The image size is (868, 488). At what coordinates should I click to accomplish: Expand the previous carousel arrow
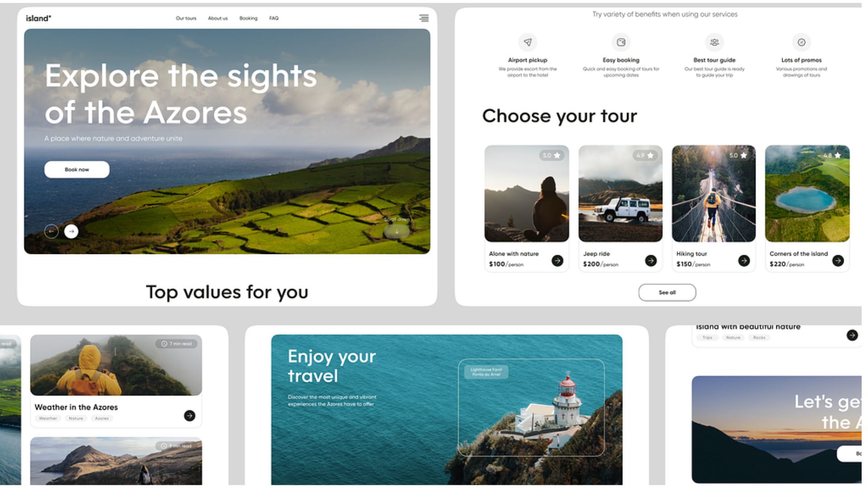[52, 230]
